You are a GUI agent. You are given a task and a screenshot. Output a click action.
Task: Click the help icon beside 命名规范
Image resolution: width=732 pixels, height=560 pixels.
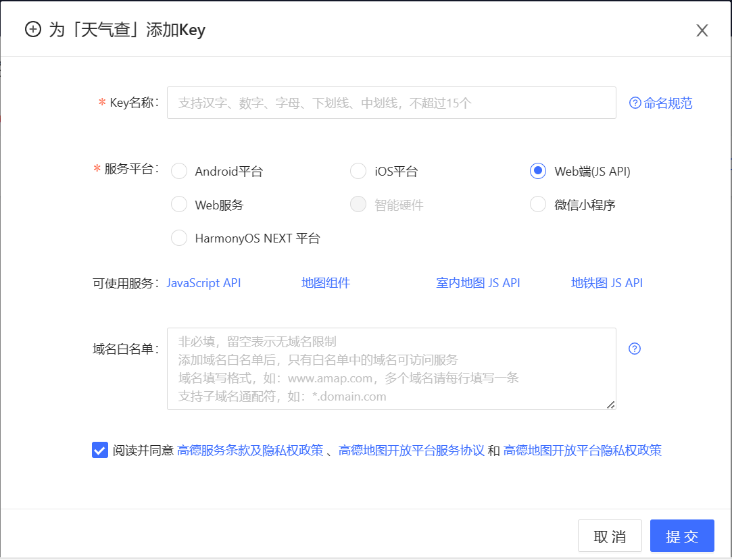pyautogui.click(x=634, y=102)
